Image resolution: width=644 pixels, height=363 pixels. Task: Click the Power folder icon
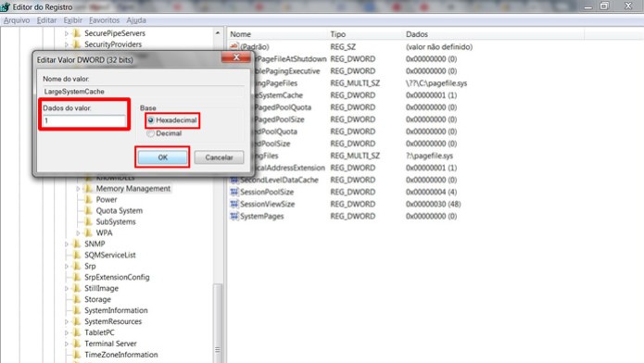coord(88,200)
